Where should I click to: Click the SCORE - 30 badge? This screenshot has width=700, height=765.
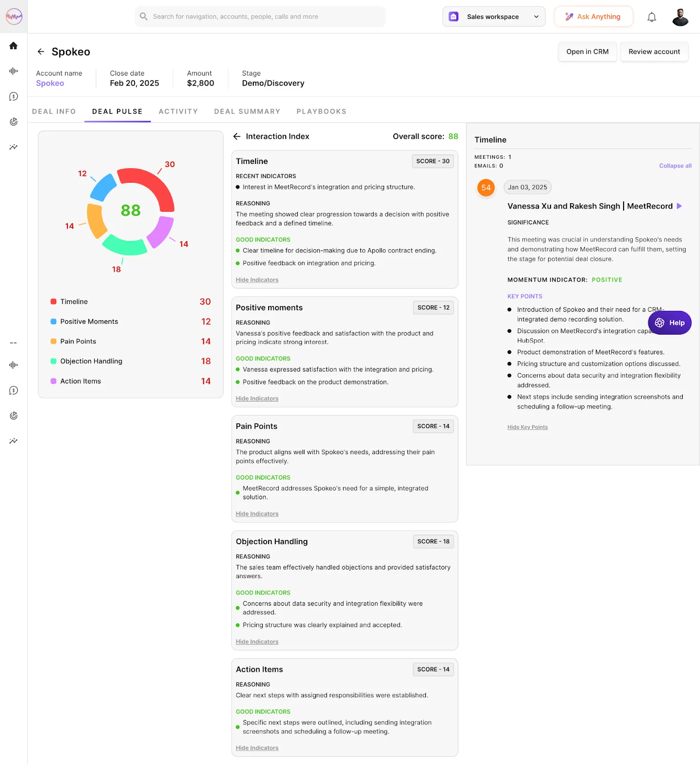tap(432, 161)
